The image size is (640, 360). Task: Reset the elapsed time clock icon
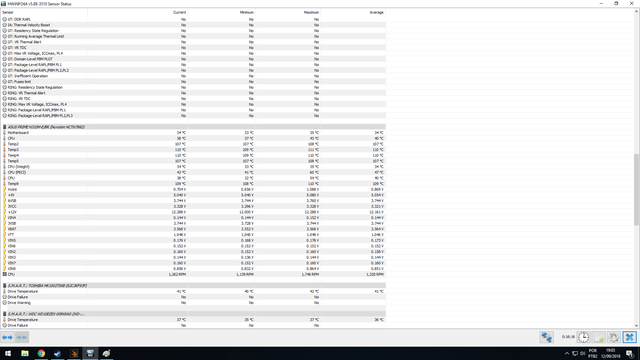coord(584,337)
